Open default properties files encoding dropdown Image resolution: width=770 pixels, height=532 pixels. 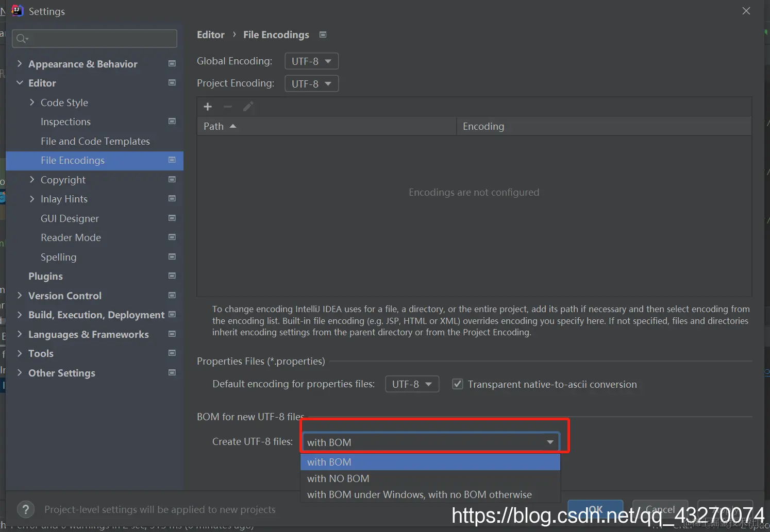(x=412, y=384)
